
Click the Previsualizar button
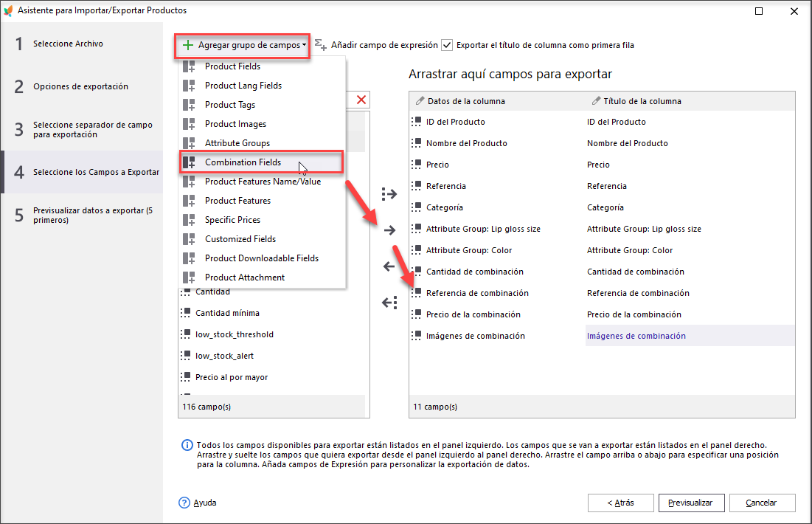pyautogui.click(x=690, y=503)
